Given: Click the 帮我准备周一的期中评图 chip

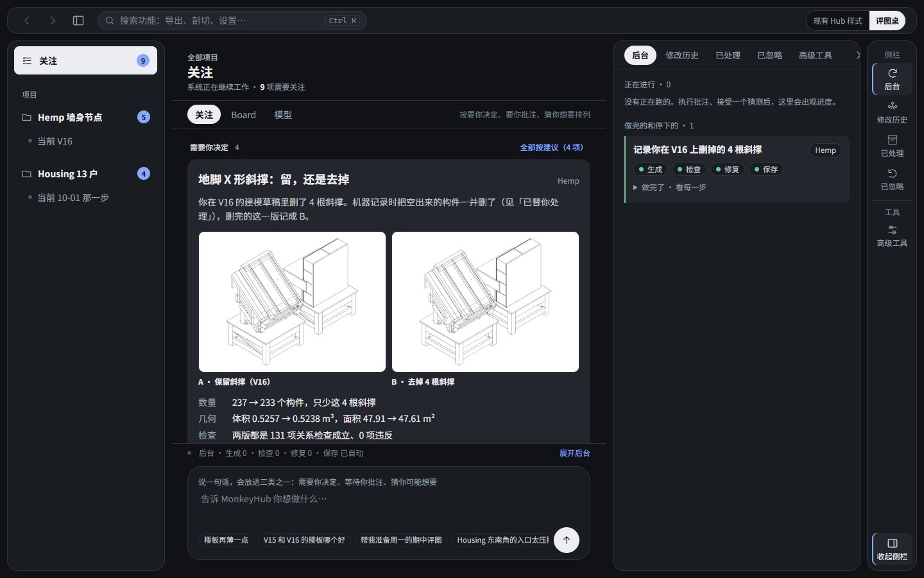Looking at the screenshot, I should click(401, 540).
